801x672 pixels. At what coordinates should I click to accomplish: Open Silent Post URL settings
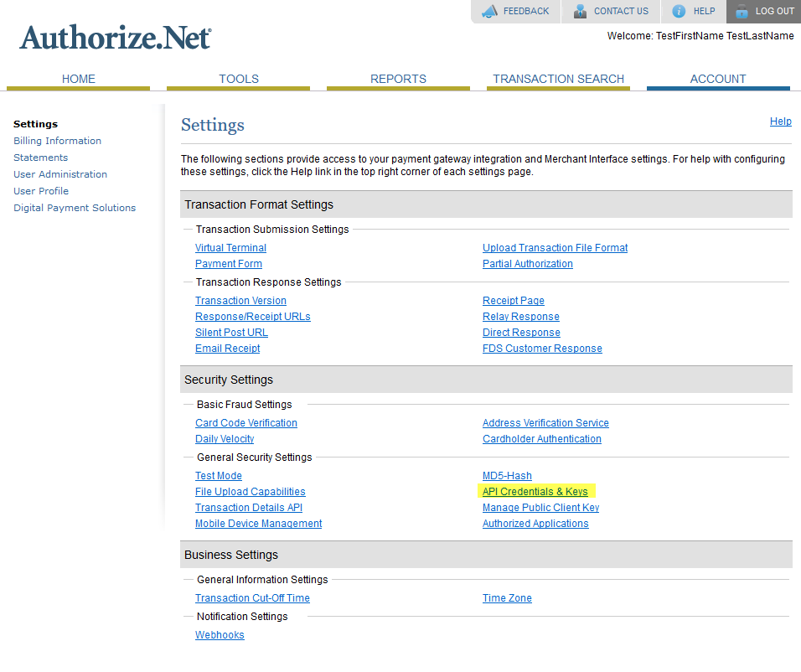(x=231, y=332)
